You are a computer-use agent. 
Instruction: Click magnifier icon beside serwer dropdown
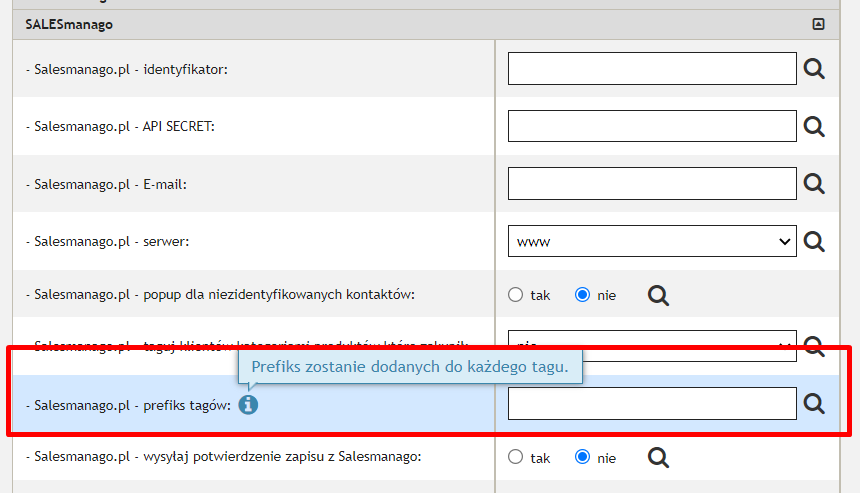pyautogui.click(x=814, y=241)
